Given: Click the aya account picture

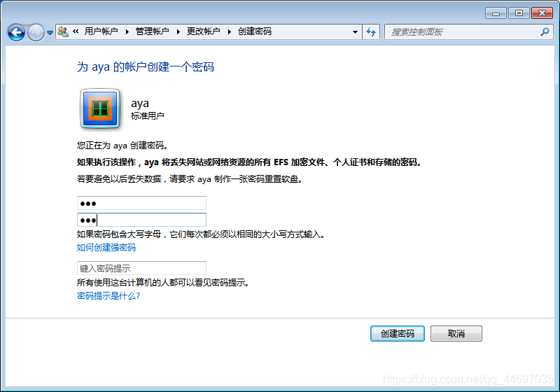Looking at the screenshot, I should coord(100,108).
